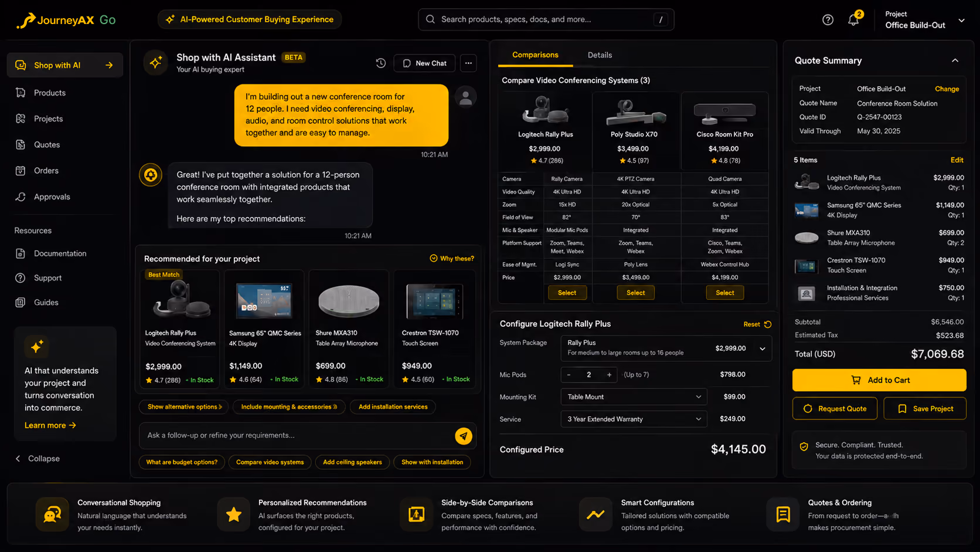Open the System Package dropdown
The height and width of the screenshot is (552, 980).
666,348
